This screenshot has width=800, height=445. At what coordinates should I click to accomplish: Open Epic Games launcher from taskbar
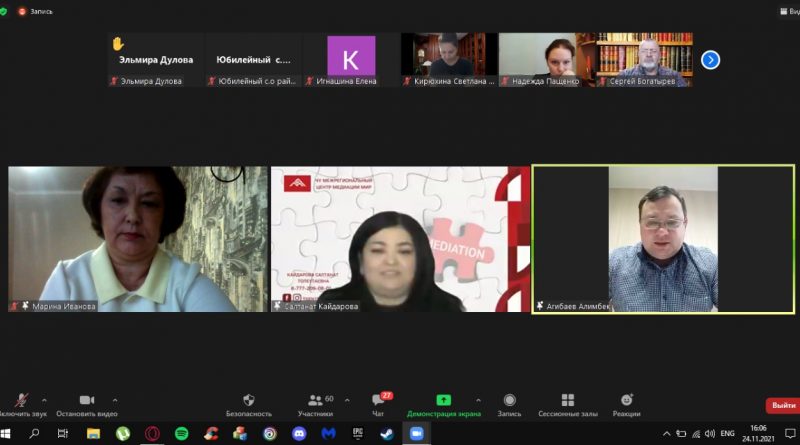coord(358,434)
